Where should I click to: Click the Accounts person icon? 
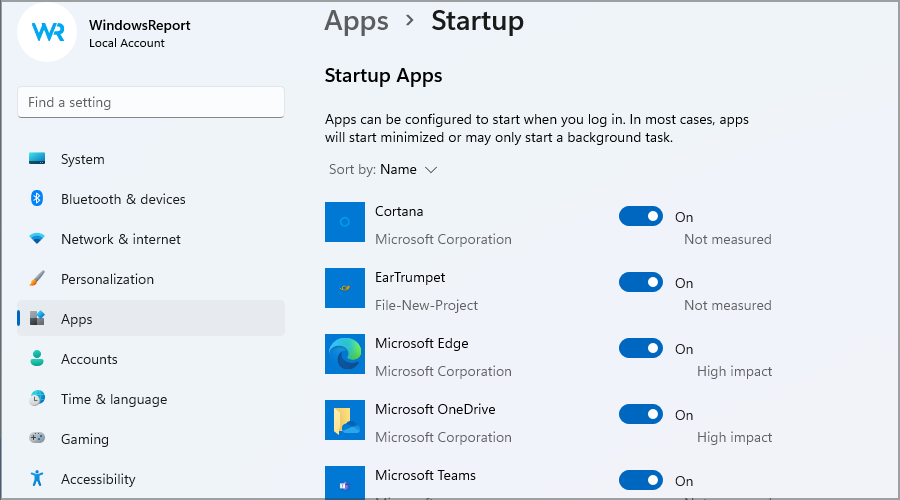pos(37,359)
